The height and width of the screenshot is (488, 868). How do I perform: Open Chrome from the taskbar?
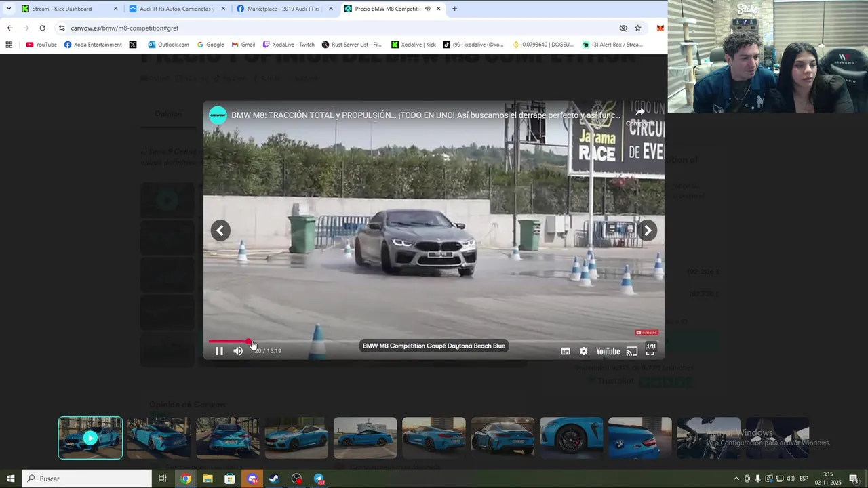click(x=186, y=479)
